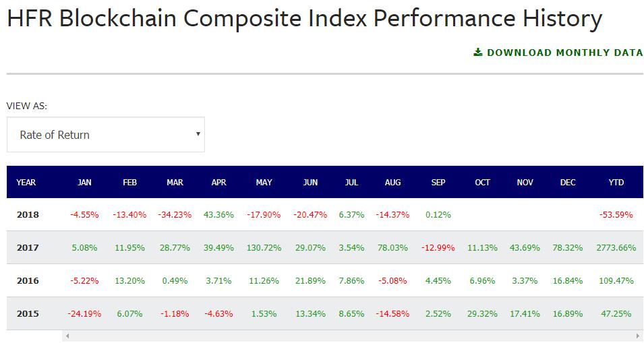Click the DEC column header

[568, 182]
